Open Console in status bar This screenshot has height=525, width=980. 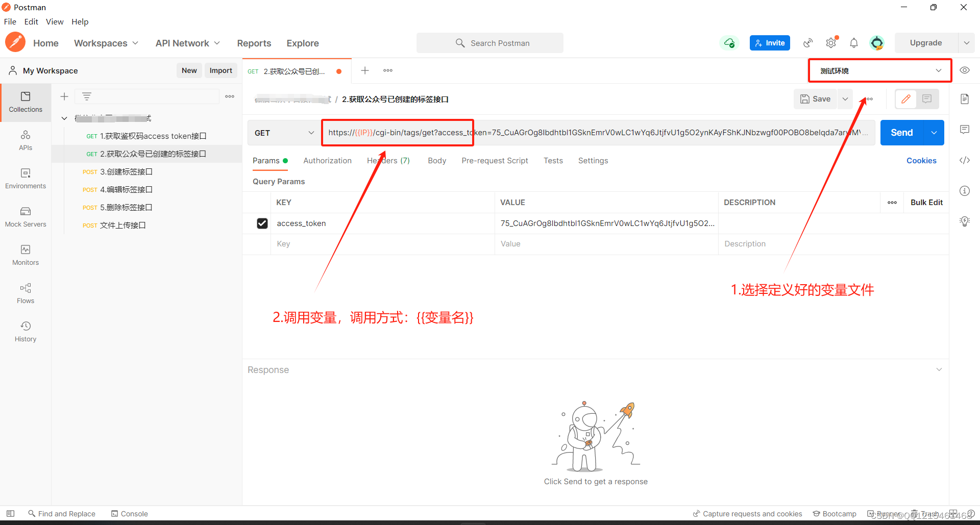[130, 514]
